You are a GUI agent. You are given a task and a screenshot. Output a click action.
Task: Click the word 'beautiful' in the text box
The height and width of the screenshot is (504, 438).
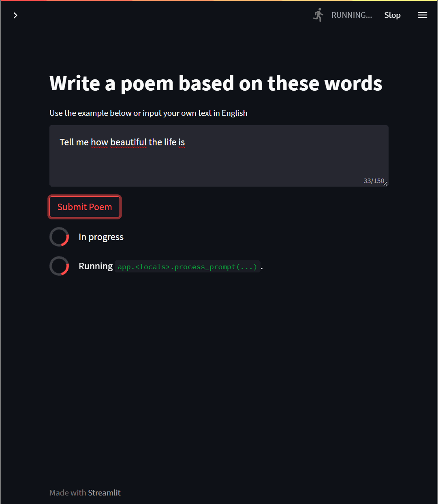point(128,142)
